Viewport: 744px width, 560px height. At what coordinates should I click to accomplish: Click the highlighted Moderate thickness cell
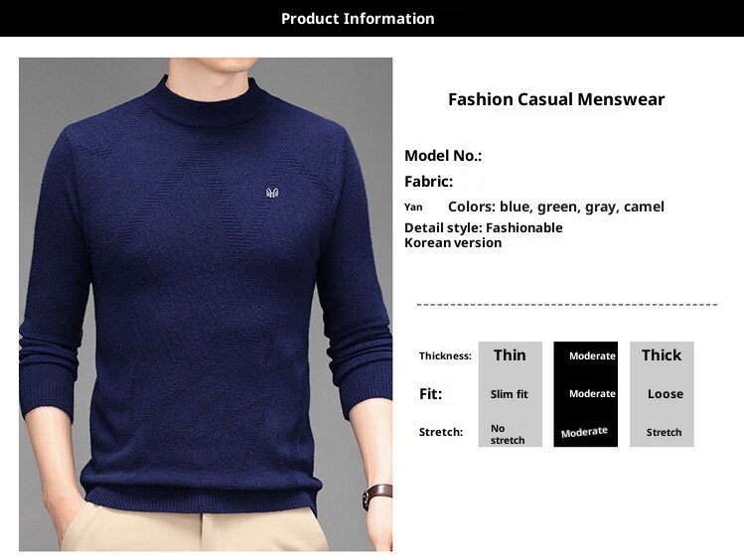[x=592, y=356]
